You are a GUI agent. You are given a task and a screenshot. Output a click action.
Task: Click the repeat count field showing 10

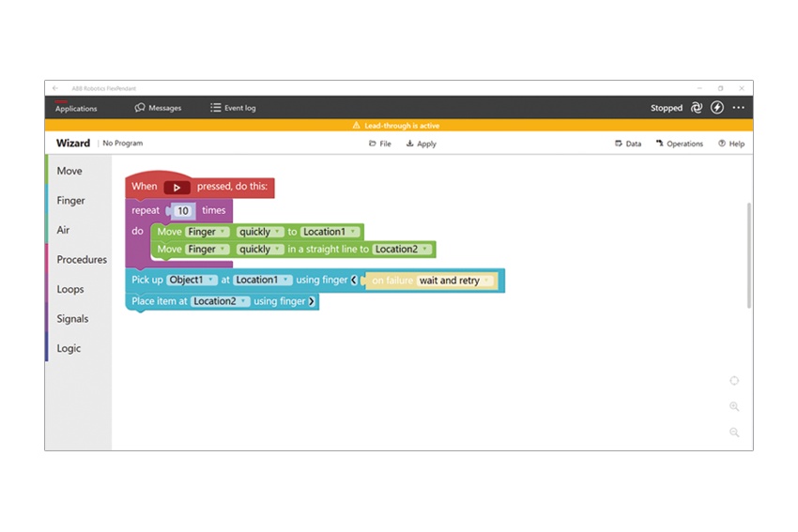click(x=183, y=210)
